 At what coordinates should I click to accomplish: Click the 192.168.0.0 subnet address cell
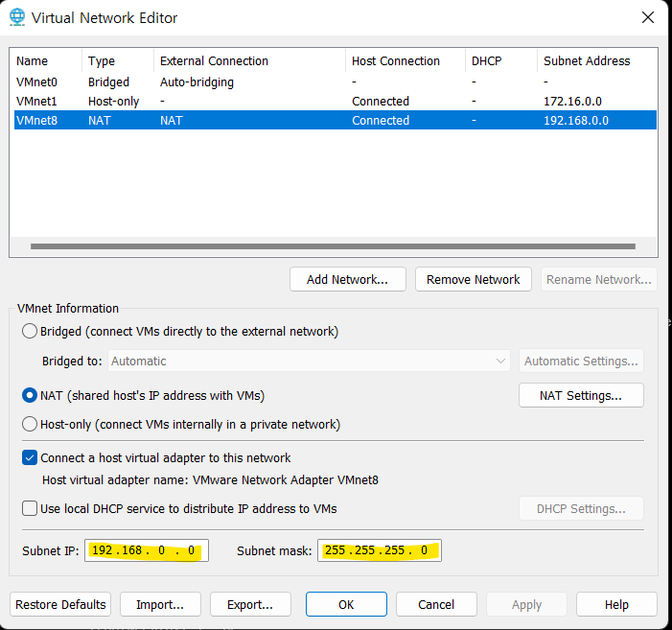[x=576, y=120]
